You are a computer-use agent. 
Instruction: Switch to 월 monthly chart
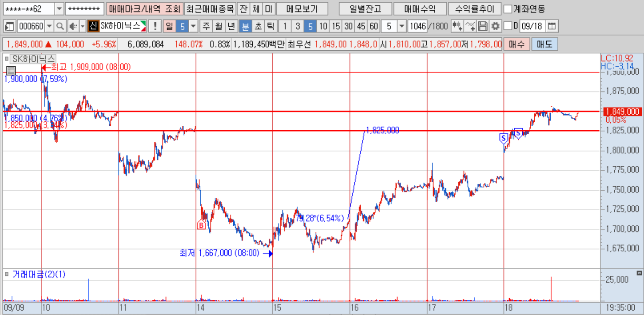219,26
